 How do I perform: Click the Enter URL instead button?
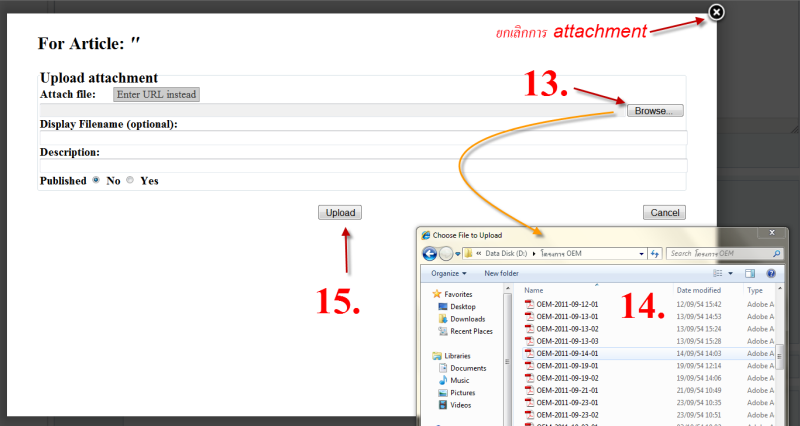156,94
